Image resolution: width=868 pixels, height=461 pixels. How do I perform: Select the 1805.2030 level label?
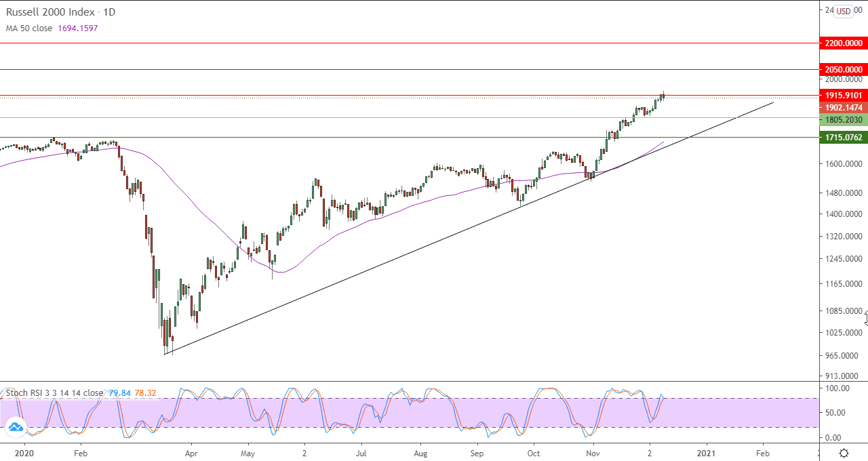click(x=844, y=119)
